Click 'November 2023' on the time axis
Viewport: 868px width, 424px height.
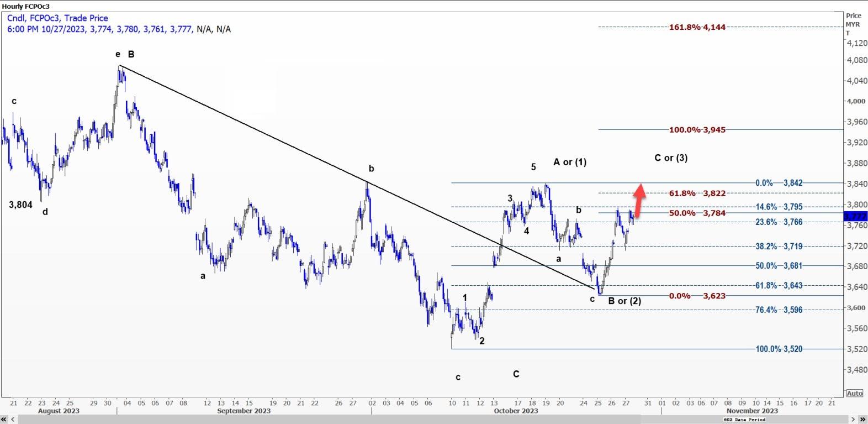pyautogui.click(x=752, y=411)
